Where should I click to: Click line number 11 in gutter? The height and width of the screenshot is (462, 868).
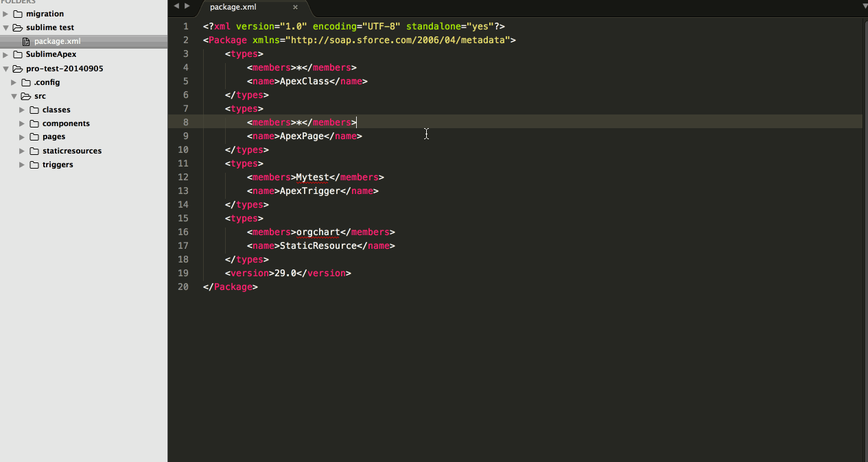coord(183,163)
